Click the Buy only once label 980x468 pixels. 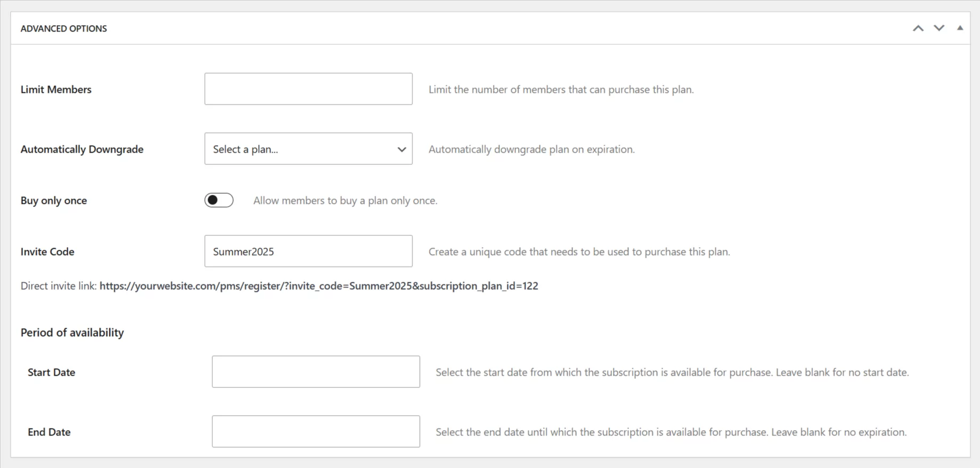pyautogui.click(x=54, y=201)
